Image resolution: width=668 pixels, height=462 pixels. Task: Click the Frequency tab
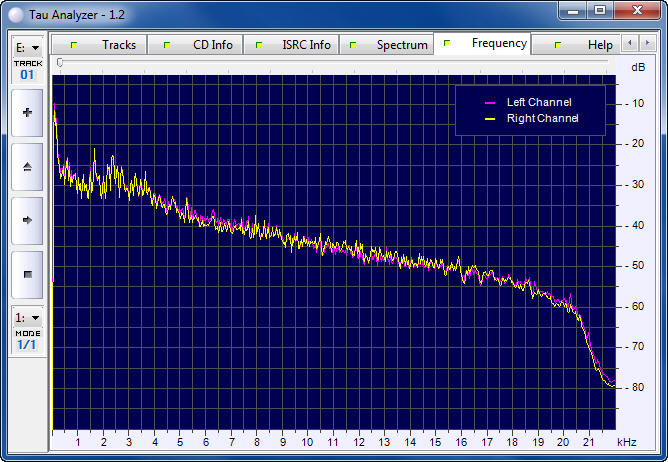(x=485, y=44)
